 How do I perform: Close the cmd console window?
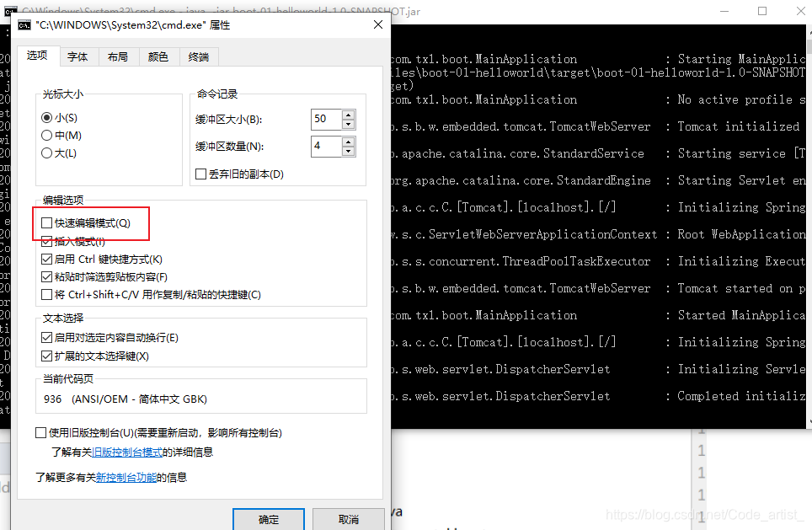(800, 11)
